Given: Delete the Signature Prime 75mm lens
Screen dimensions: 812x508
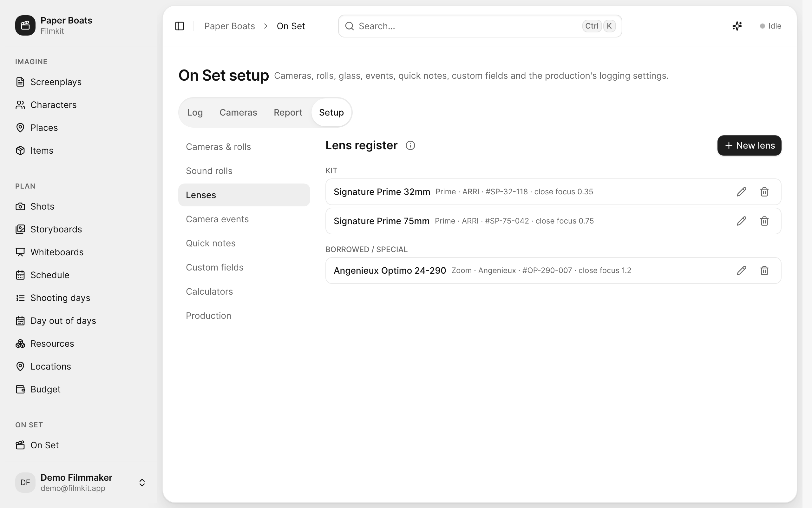Looking at the screenshot, I should [x=764, y=221].
